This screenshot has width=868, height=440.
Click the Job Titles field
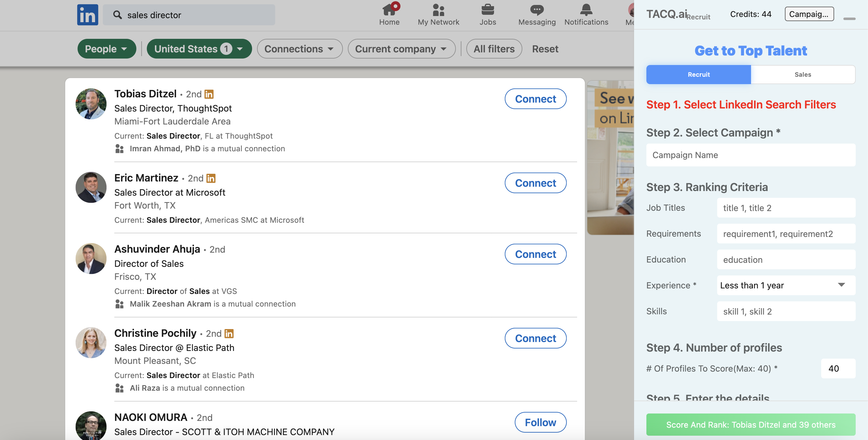tap(786, 208)
